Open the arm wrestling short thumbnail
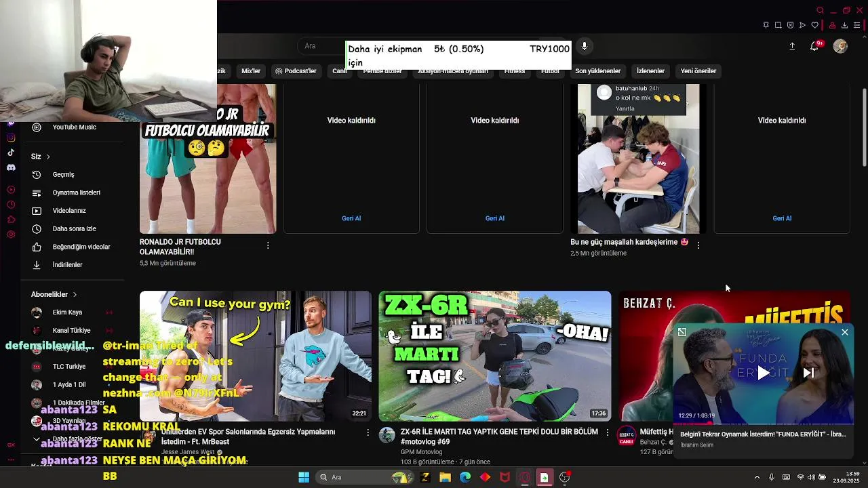This screenshot has width=868, height=488. click(638, 159)
